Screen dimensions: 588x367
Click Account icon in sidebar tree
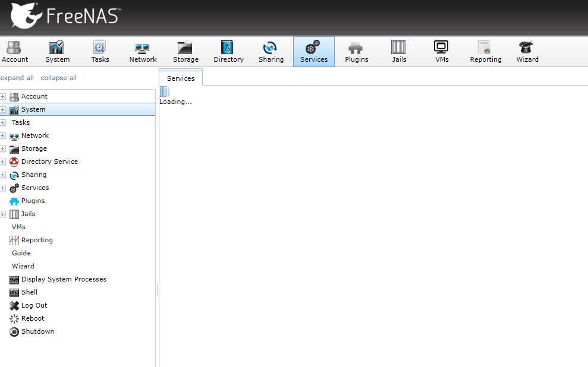14,97
